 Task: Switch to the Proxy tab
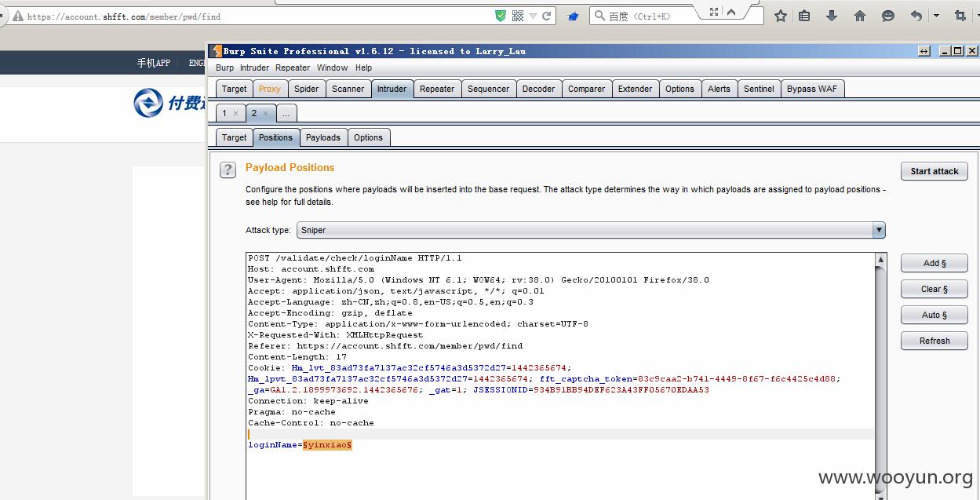[269, 89]
